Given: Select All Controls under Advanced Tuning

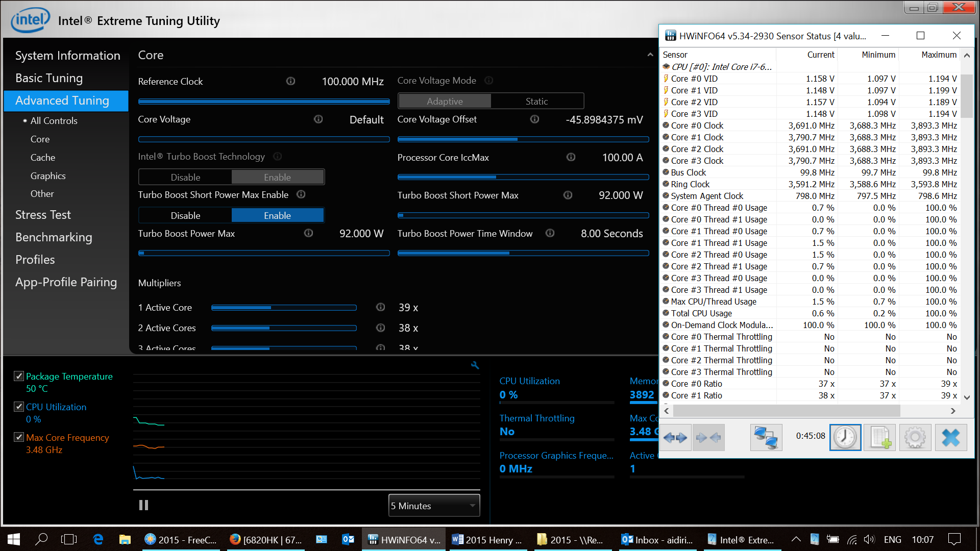Looking at the screenshot, I should coord(54,120).
